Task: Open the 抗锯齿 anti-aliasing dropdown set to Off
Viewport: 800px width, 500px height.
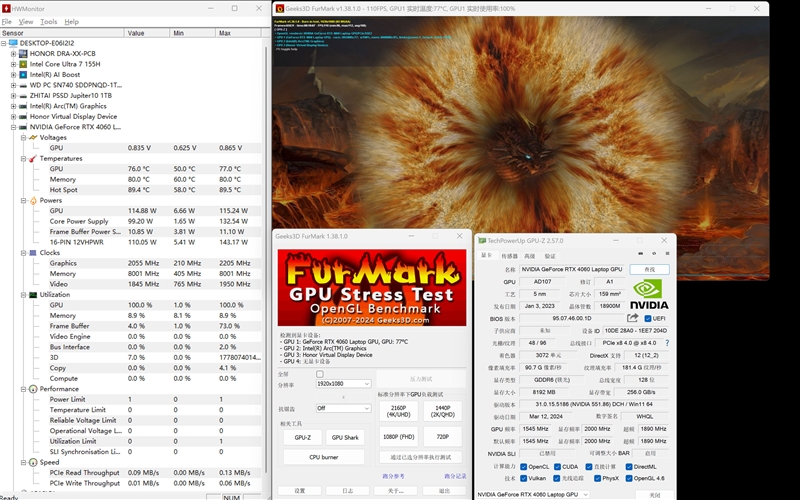Action: (x=343, y=408)
